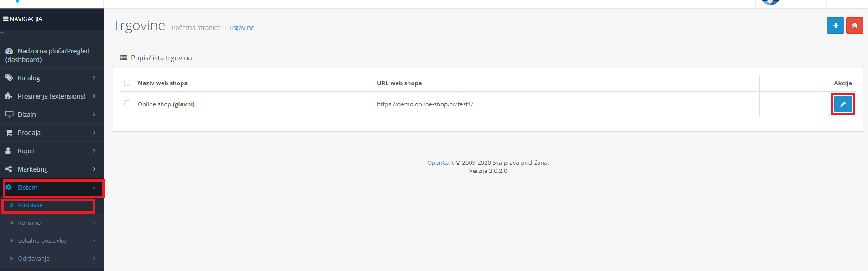Viewport: 868px width, 271px height.
Task: Expand Lokalne postavke submenu arrow
Action: pyautogui.click(x=94, y=240)
